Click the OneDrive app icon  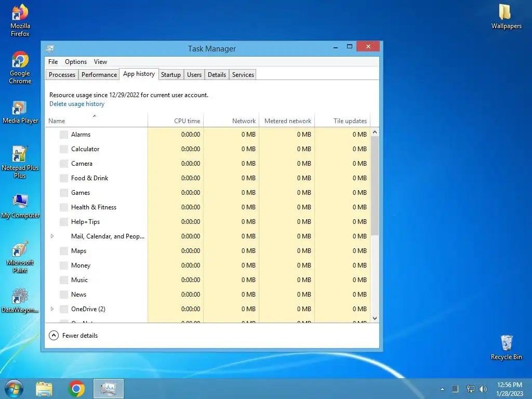(64, 309)
